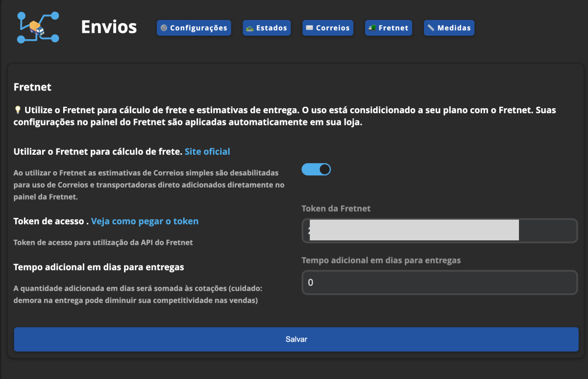Save settings with the Salvar button
Screen dimensions: 588x379
[296, 339]
